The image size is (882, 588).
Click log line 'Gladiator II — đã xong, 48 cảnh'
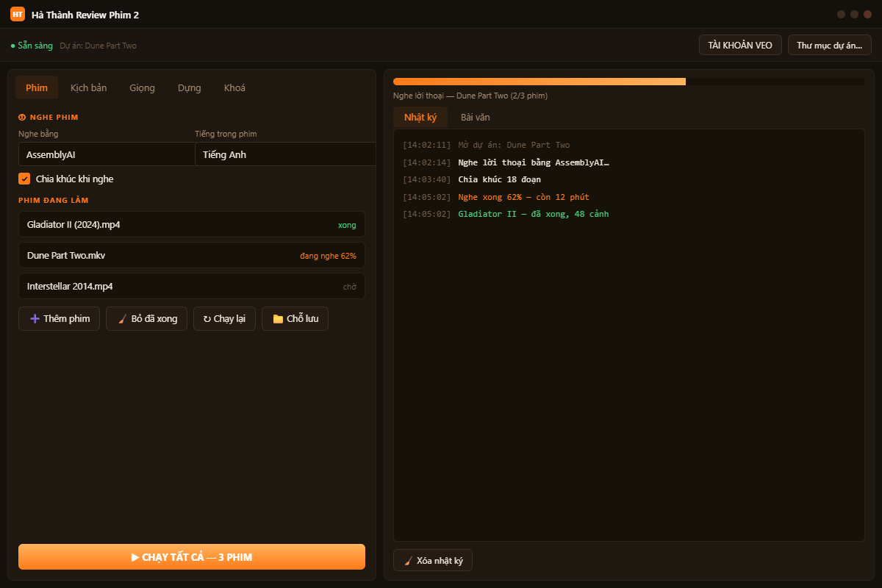click(533, 214)
